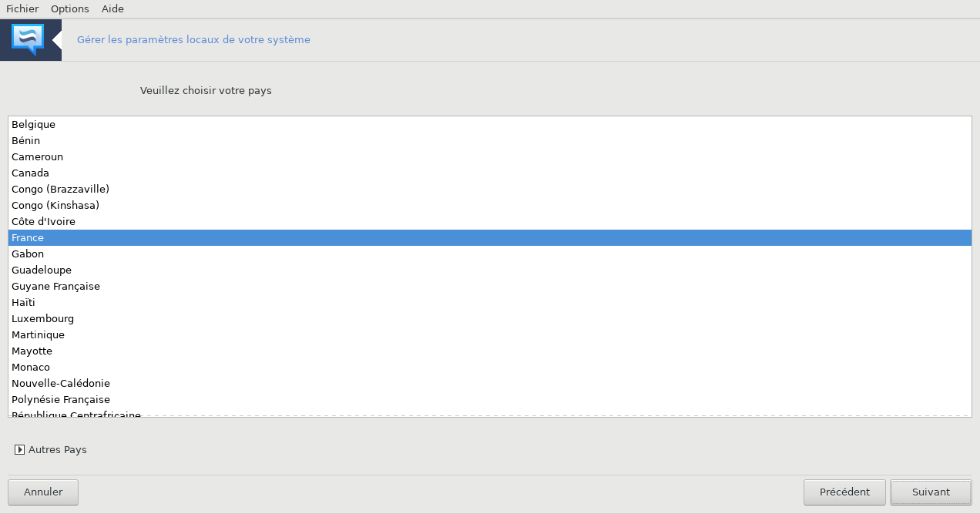Click the Suivant button
The width and height of the screenshot is (980, 514).
point(931,492)
